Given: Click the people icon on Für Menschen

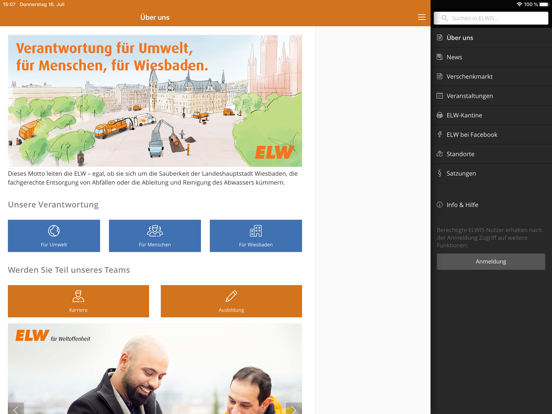Looking at the screenshot, I should (x=155, y=231).
